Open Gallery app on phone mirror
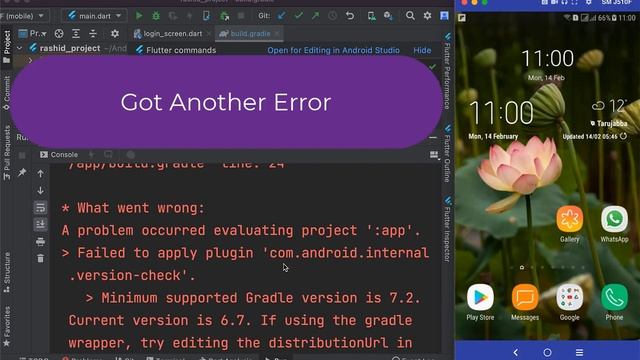The image size is (640, 360). click(569, 224)
